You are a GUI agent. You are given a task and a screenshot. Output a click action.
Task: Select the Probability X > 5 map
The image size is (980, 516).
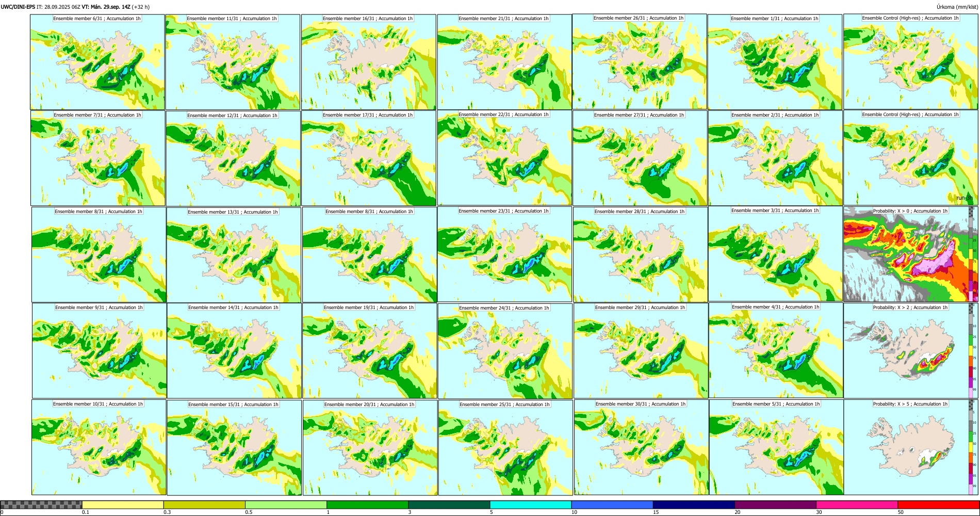coord(911,447)
